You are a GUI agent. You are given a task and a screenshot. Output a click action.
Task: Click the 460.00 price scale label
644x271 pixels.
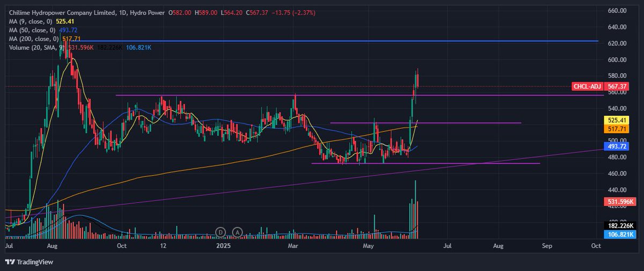pyautogui.click(x=618, y=173)
